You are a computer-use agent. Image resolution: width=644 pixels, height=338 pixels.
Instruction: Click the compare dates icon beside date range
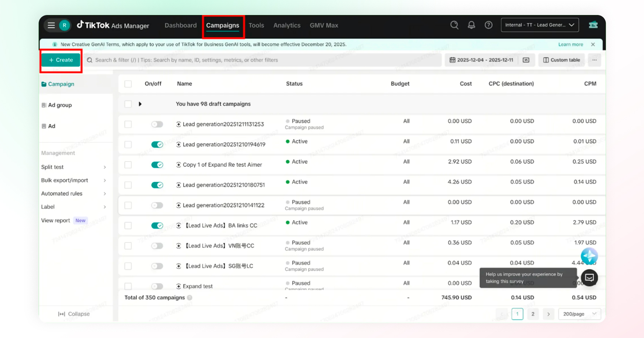point(526,60)
